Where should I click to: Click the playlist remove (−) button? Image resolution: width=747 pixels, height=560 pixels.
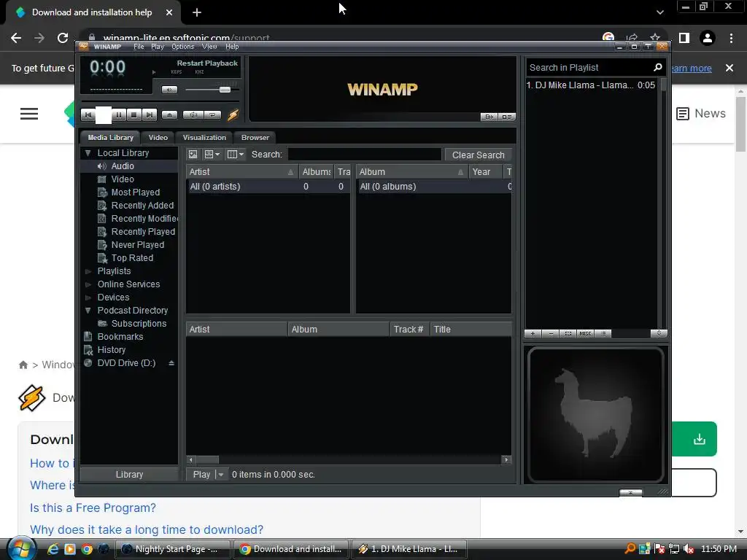coord(550,333)
